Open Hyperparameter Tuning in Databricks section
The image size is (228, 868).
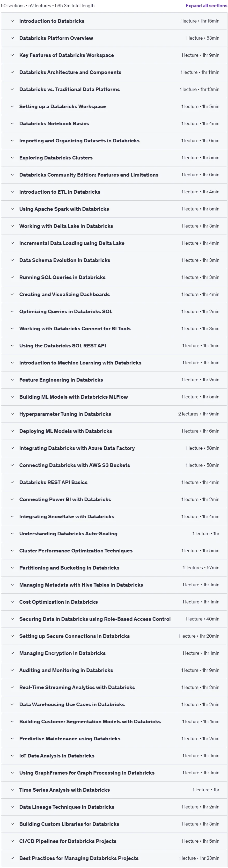click(x=114, y=414)
